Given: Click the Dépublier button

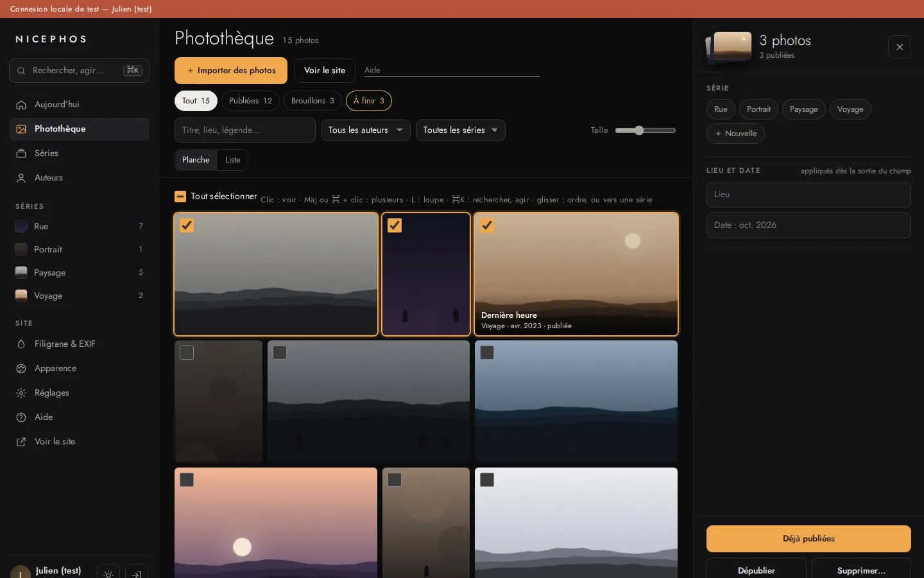Looking at the screenshot, I should click(757, 570).
